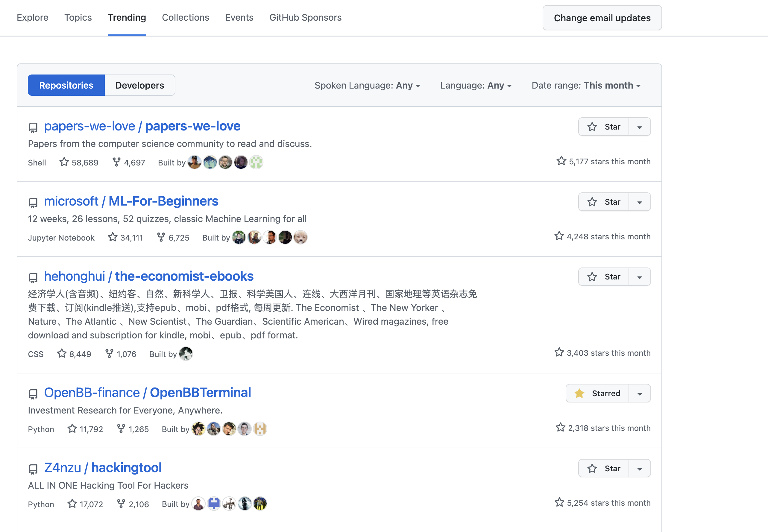The image size is (768, 532).
Task: Open the-economist-ebooks repository link
Action: click(x=184, y=276)
